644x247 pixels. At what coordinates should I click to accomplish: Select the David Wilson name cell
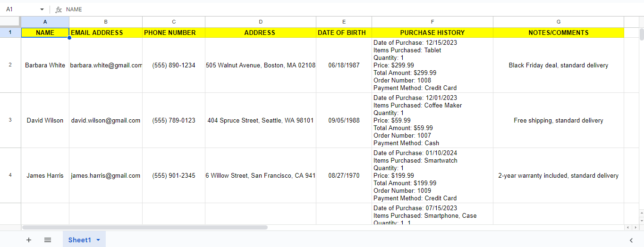(x=45, y=120)
